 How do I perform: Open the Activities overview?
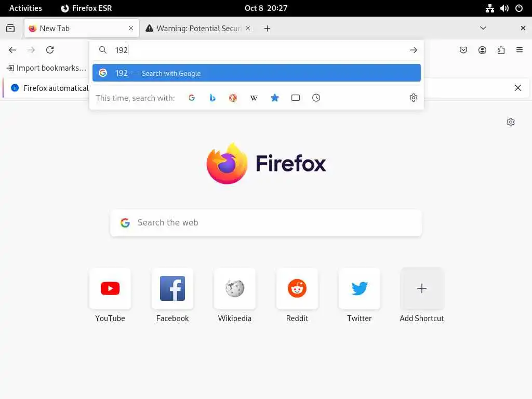(25, 8)
